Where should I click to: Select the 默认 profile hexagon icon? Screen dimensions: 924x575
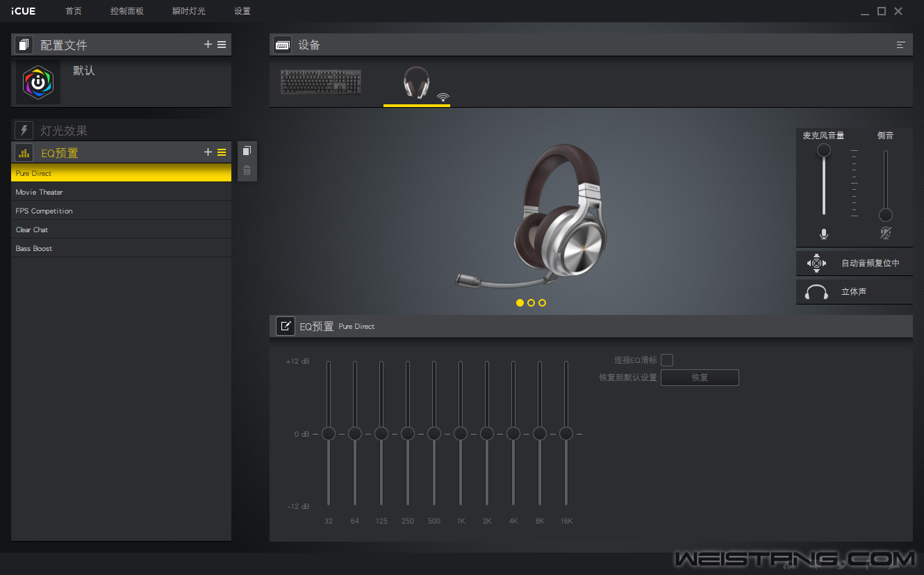(x=38, y=82)
